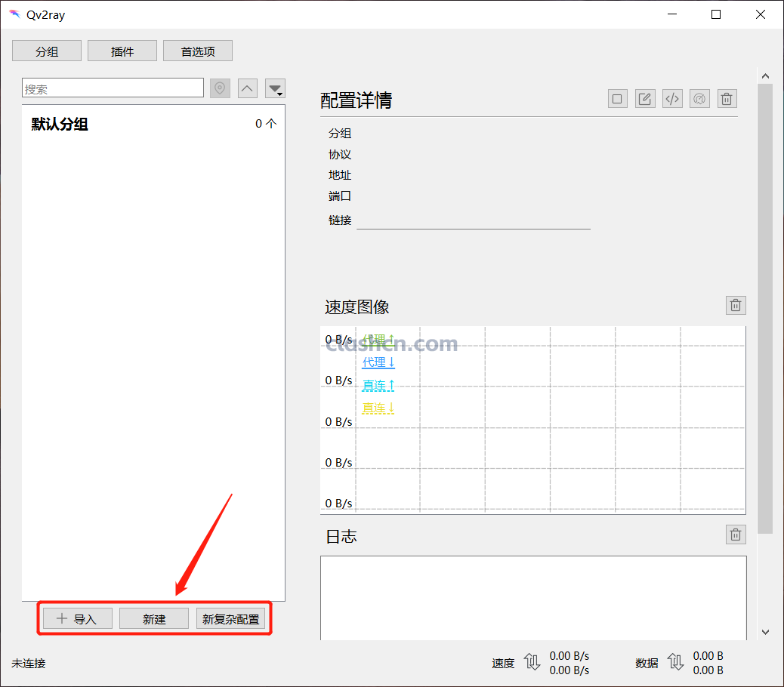Click the 导入 import button

tap(78, 618)
